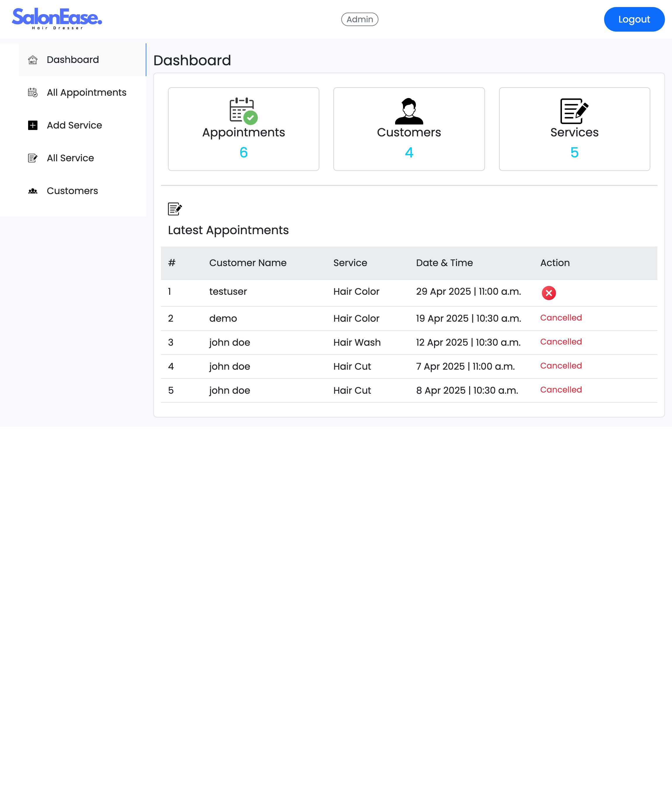
Task: Open the All Service sidebar entry
Action: coord(70,158)
